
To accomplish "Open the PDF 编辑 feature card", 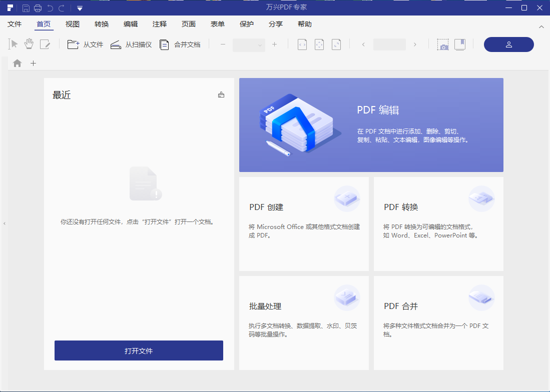I will (371, 124).
